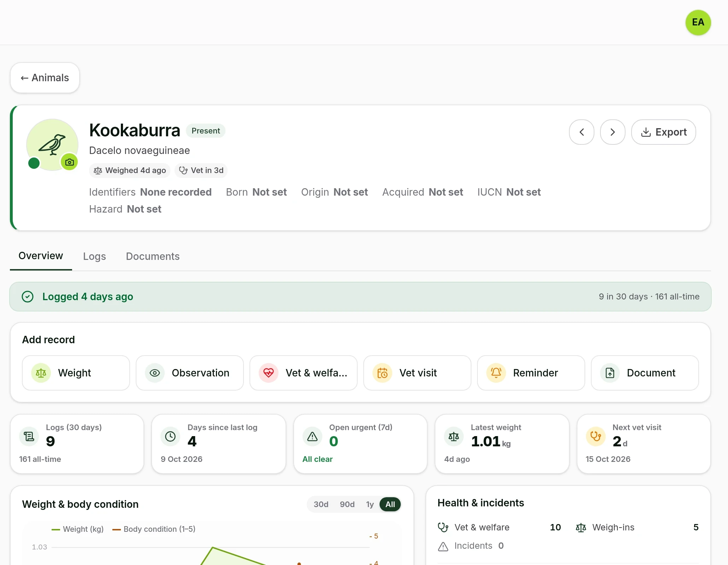Toggle the Weight (kg) legend series
728x565 pixels.
click(x=78, y=529)
